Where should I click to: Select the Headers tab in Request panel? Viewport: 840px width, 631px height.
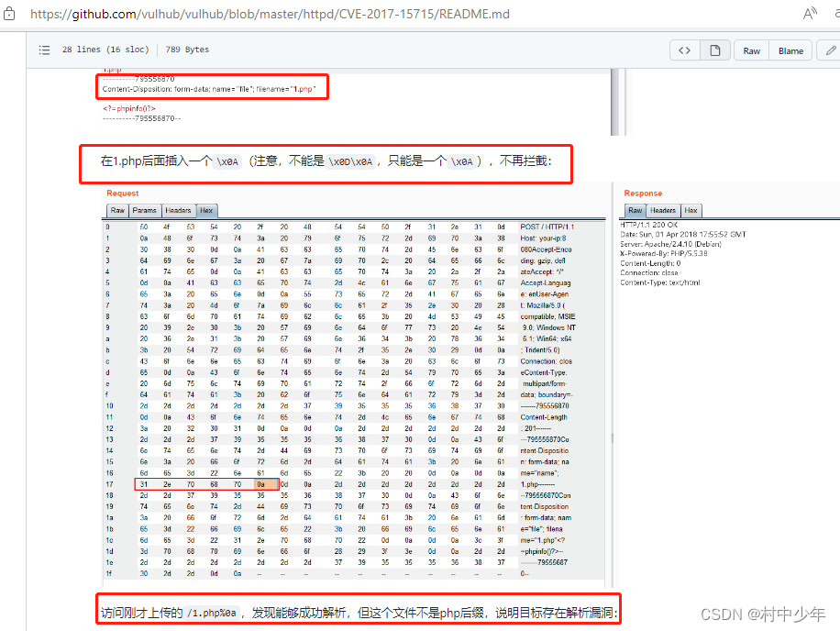click(179, 211)
